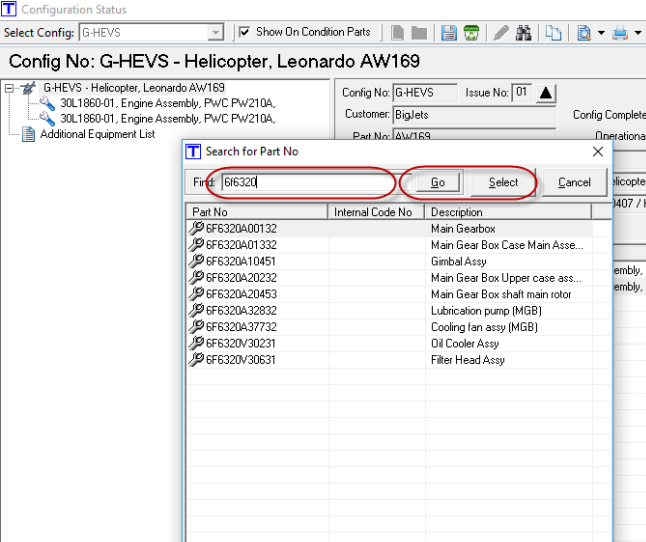The image size is (646, 542).
Task: Click the Edit pencil toolbar icon
Action: coord(501,33)
